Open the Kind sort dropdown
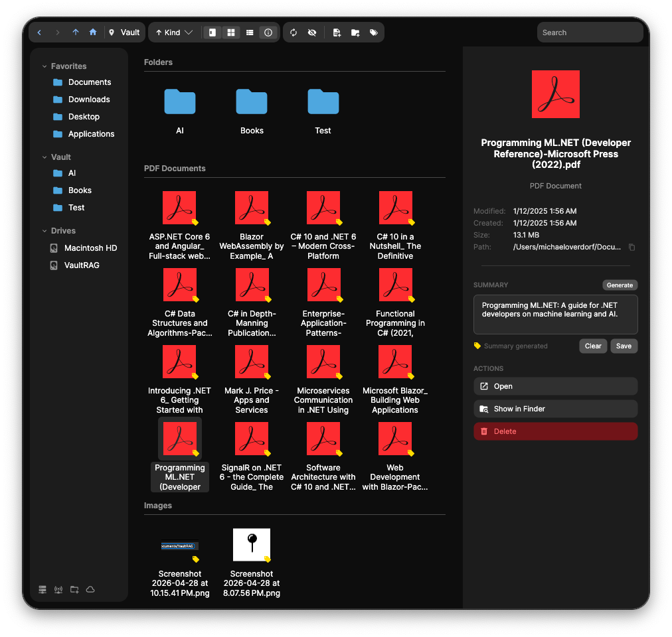The width and height of the screenshot is (672, 637). point(175,33)
